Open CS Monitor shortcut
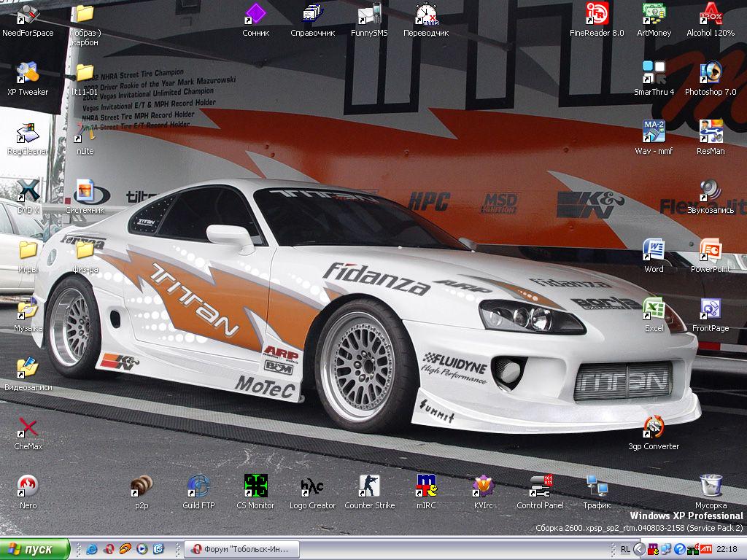Viewport: 747px width, 560px height. [x=255, y=493]
